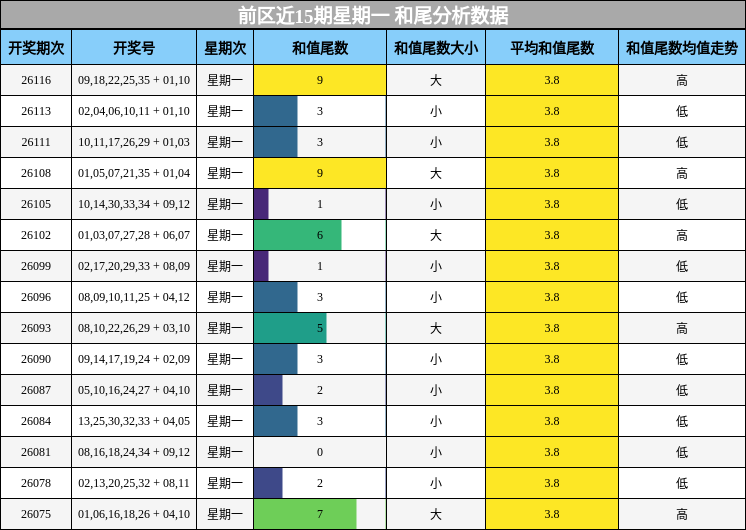Click 星期一 cell in row 26084
746x530 pixels.
click(x=225, y=421)
